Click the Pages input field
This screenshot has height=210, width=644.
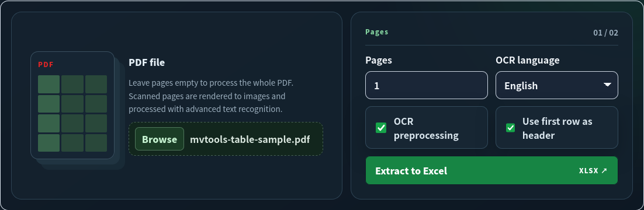click(427, 85)
